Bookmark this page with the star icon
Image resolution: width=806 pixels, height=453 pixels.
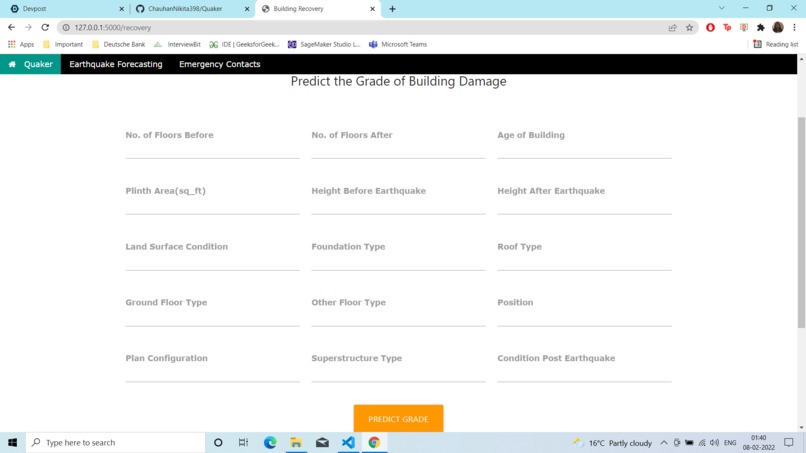pyautogui.click(x=689, y=28)
